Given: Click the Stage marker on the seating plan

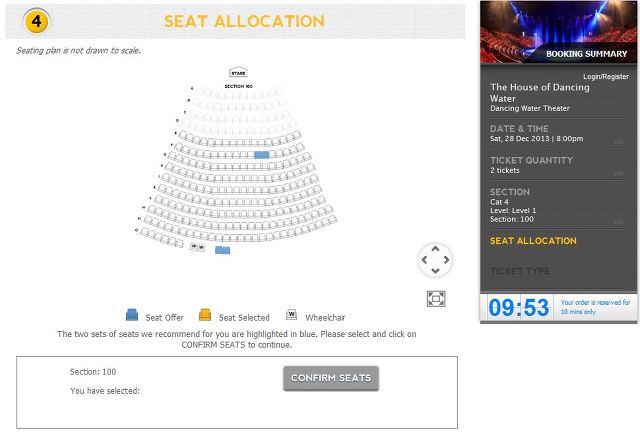Looking at the screenshot, I should pyautogui.click(x=238, y=73).
